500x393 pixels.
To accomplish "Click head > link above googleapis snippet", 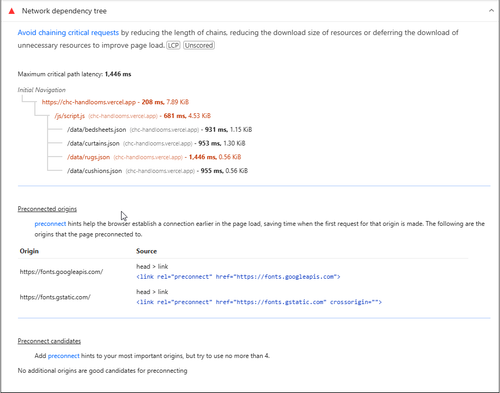I will click(152, 266).
